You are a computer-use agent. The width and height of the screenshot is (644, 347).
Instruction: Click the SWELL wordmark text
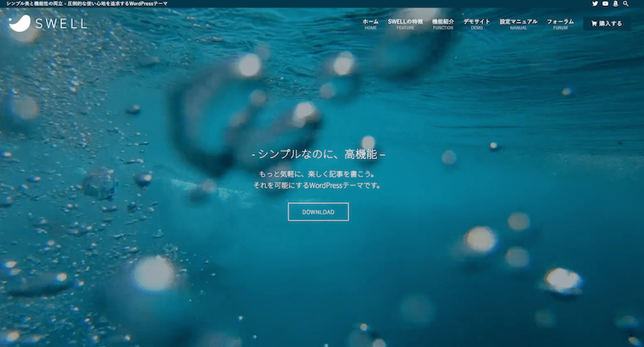pos(61,24)
